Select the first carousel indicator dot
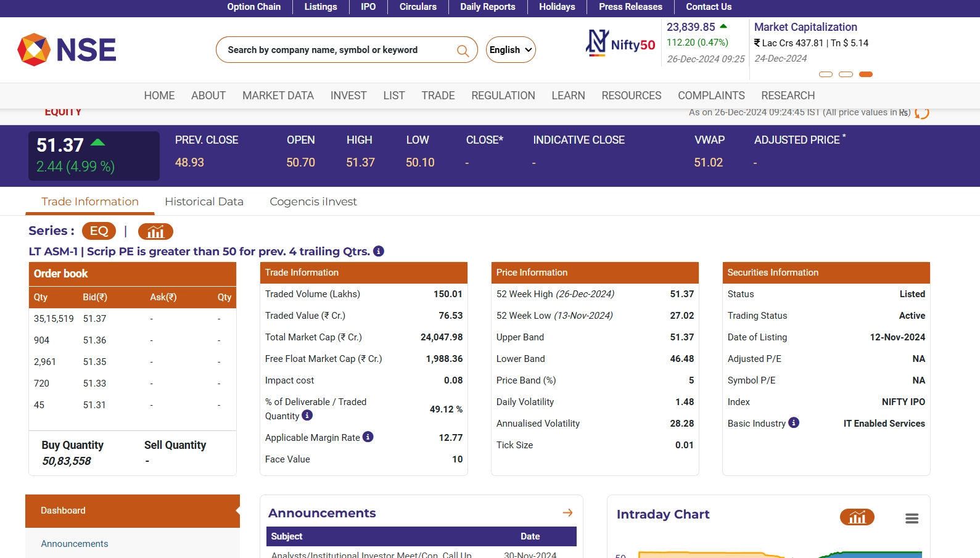Image resolution: width=980 pixels, height=558 pixels. [x=825, y=74]
